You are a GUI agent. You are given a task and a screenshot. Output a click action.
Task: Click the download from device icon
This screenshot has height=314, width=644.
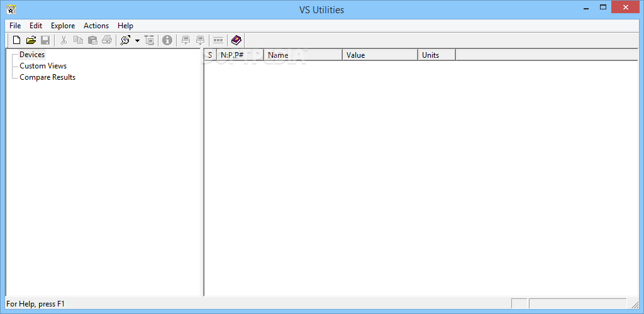(x=201, y=40)
